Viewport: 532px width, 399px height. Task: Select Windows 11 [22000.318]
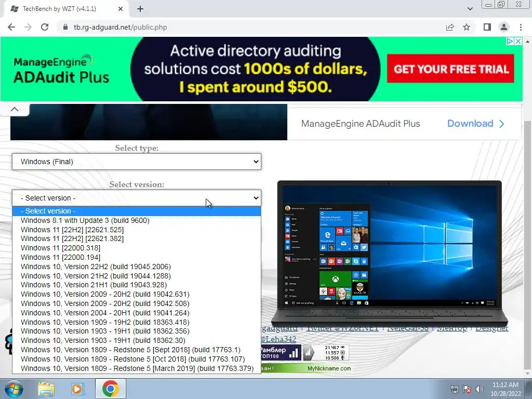pyautogui.click(x=137, y=248)
